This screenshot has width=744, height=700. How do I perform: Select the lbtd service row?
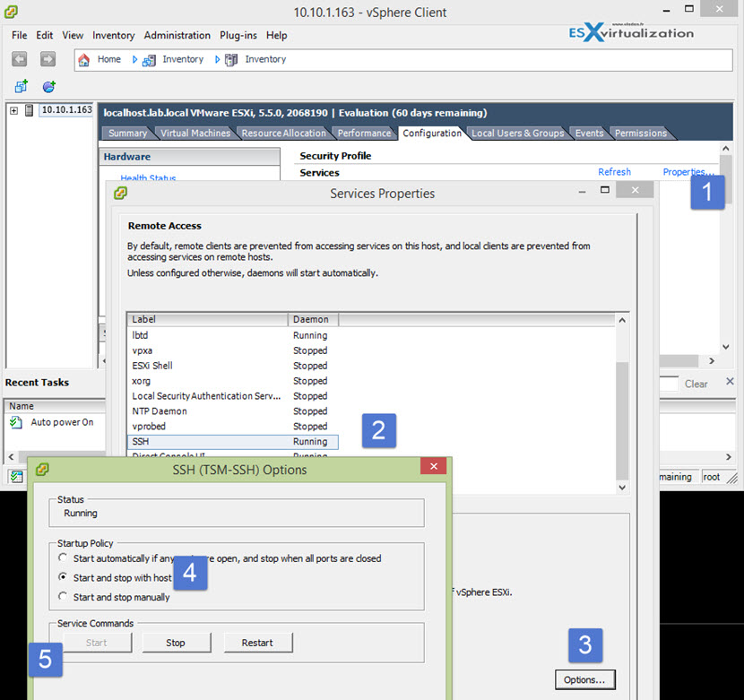pos(233,335)
